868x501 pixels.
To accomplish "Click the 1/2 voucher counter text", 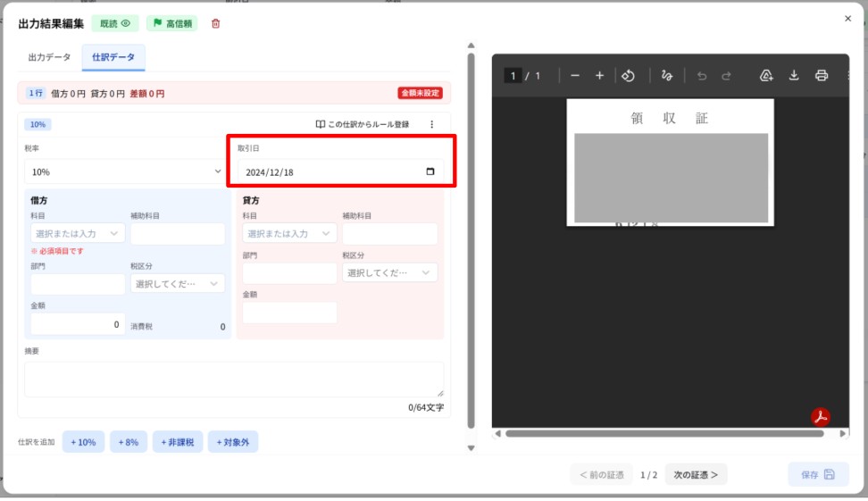I will pyautogui.click(x=649, y=475).
